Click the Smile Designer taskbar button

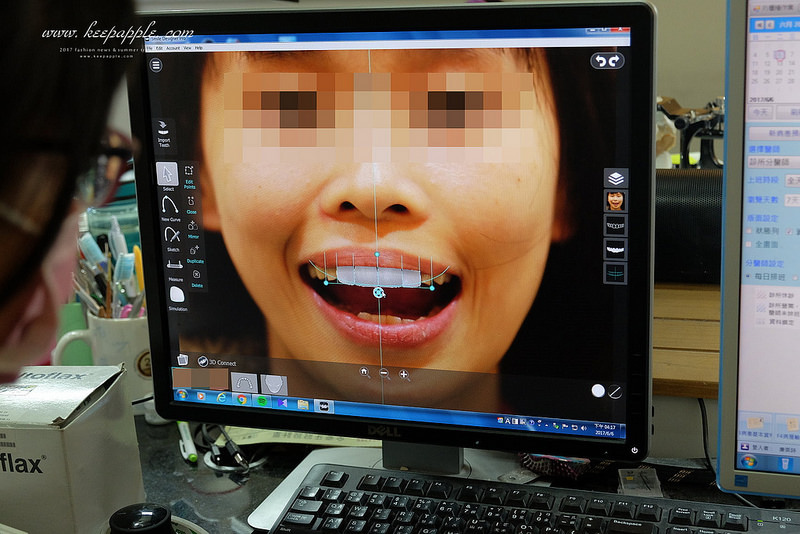[323, 406]
